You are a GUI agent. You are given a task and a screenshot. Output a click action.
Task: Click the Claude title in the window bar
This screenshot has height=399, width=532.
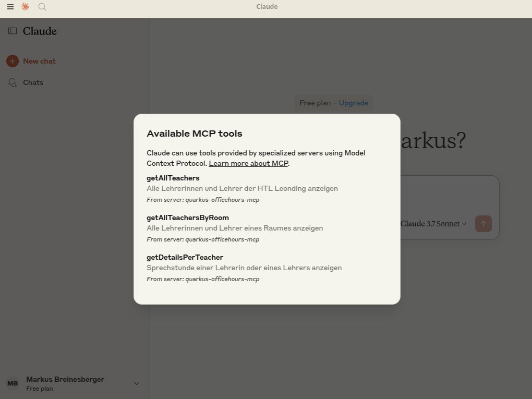point(267,6)
